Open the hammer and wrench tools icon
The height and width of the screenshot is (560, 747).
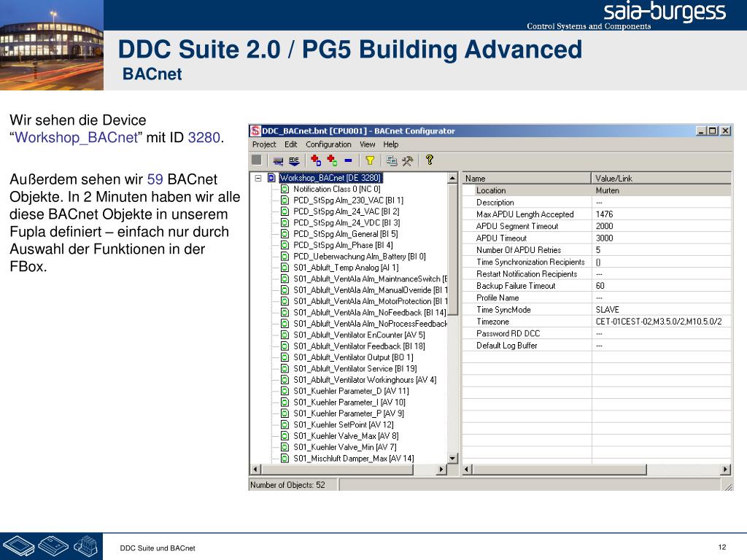click(407, 160)
